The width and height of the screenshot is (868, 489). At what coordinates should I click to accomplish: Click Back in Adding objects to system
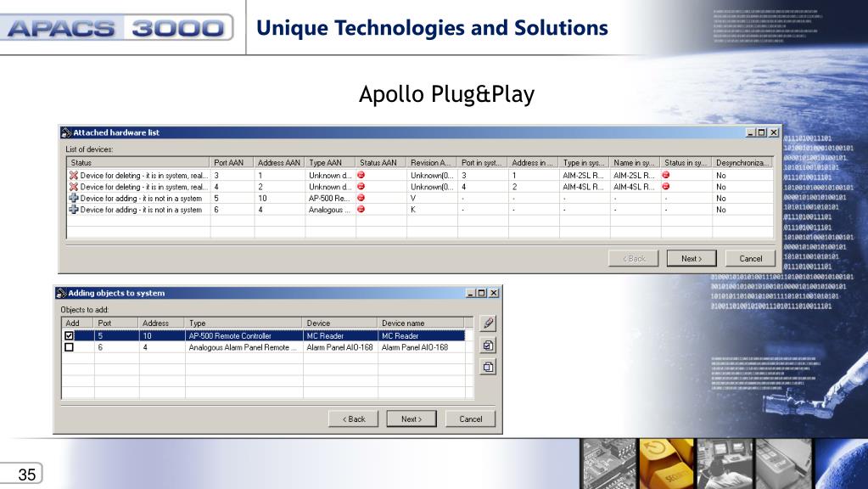[x=353, y=419]
